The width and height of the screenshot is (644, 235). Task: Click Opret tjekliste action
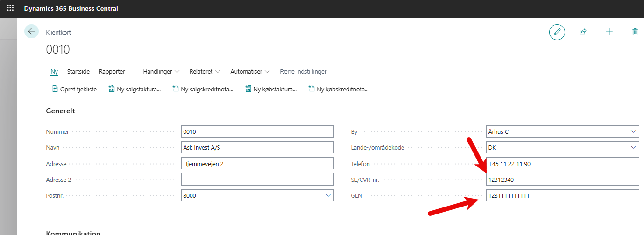[x=74, y=89]
